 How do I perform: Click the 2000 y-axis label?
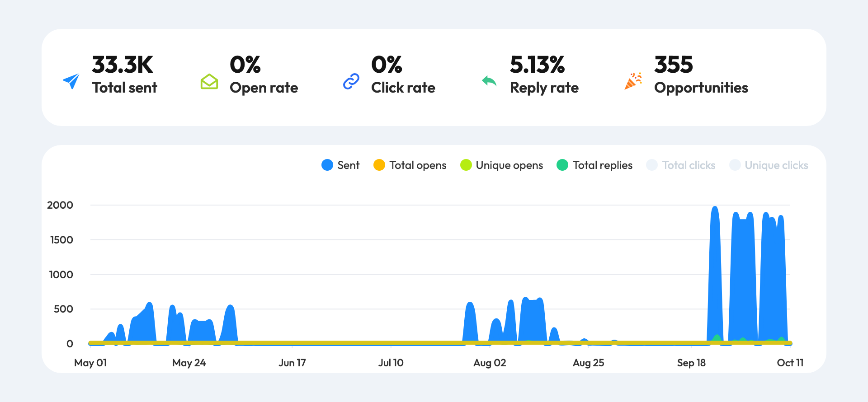tap(60, 205)
